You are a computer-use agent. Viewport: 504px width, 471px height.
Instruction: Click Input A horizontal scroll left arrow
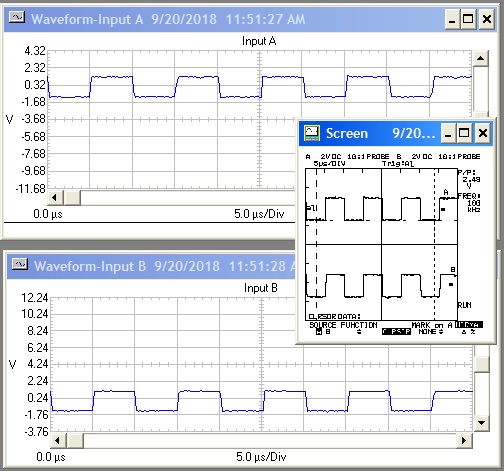tap(55, 198)
